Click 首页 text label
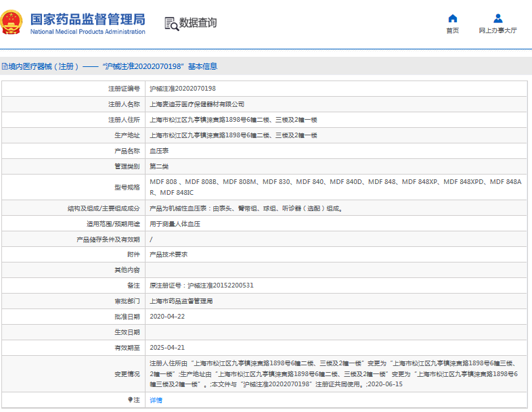This screenshot has height=412, width=532. click(x=453, y=30)
